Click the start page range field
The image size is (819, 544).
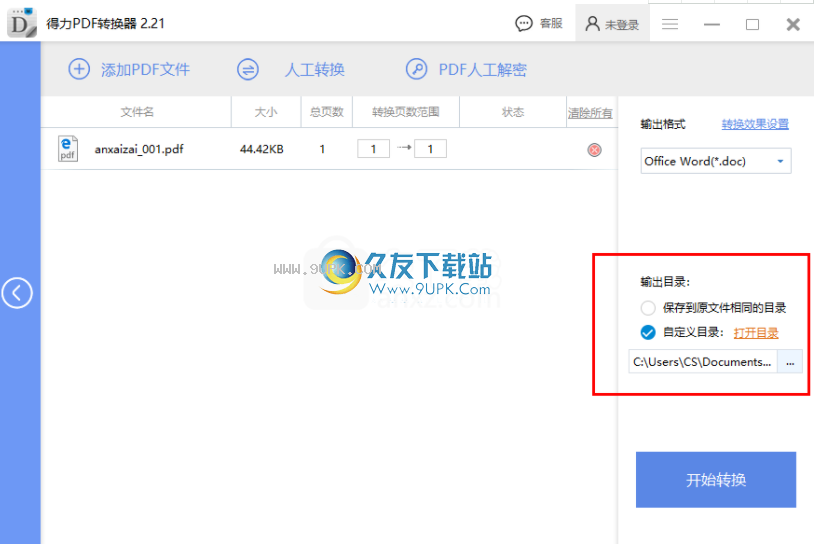click(373, 149)
